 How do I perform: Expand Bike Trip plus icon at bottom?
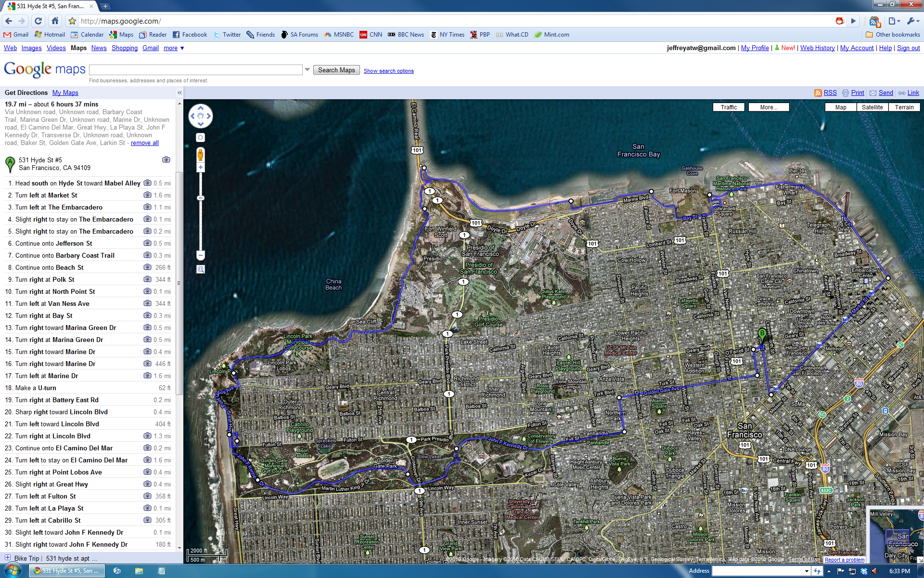8,558
